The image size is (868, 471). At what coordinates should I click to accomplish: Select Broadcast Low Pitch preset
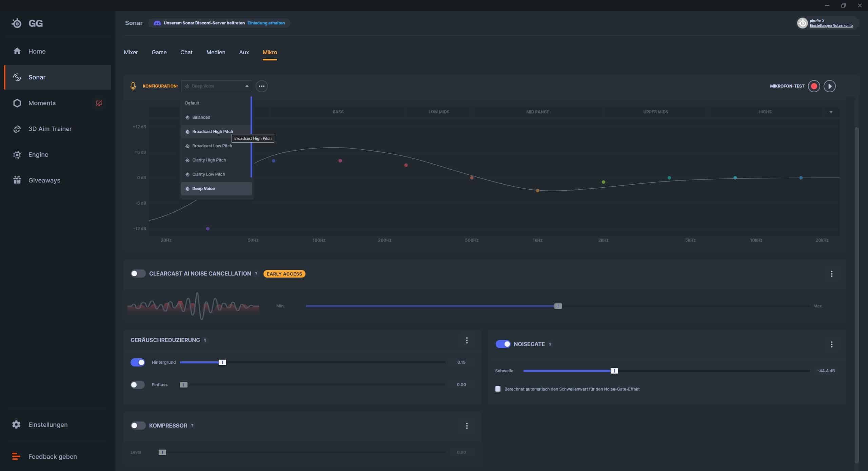pos(212,146)
